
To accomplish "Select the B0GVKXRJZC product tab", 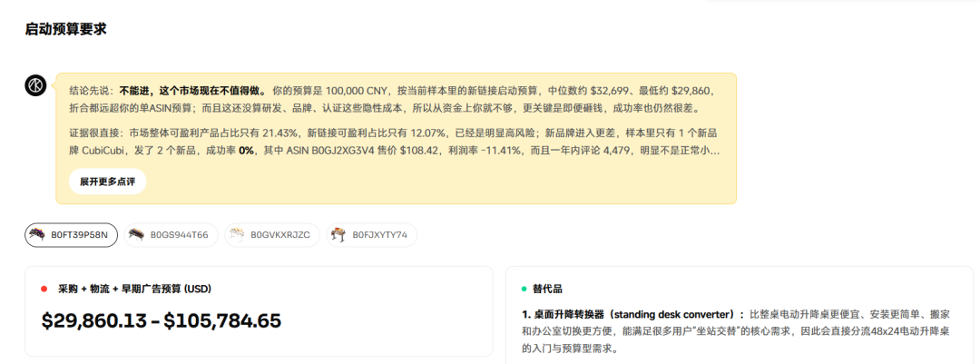I will [272, 235].
